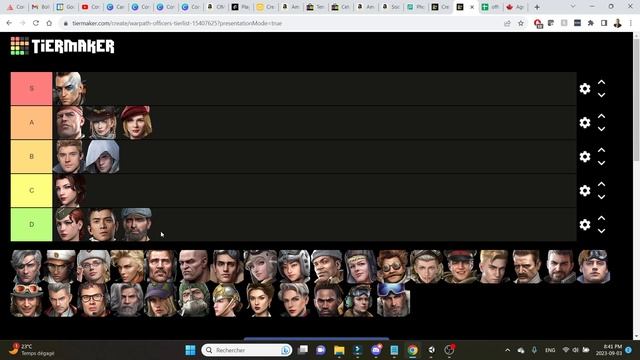Open a new browser tab
The width and height of the screenshot is (640, 360).
click(x=537, y=7)
